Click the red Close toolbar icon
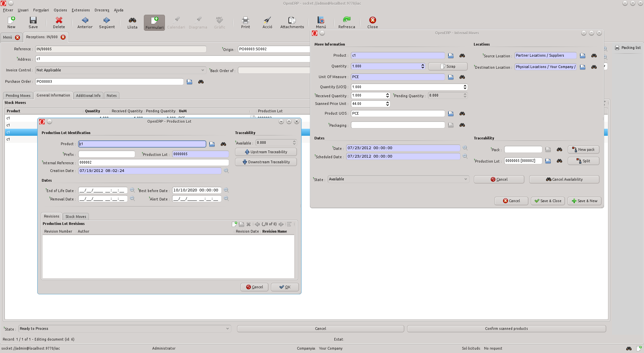The width and height of the screenshot is (644, 353). coord(372,22)
